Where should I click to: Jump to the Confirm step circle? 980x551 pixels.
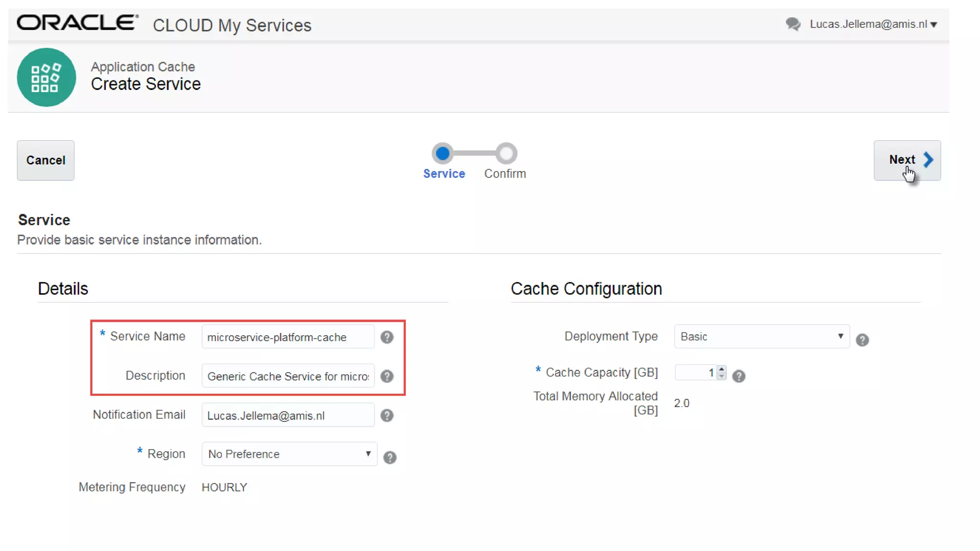point(506,154)
